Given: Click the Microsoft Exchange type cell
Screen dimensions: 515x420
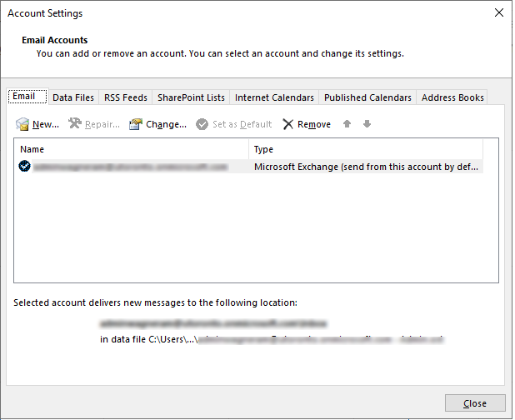Looking at the screenshot, I should tap(366, 167).
